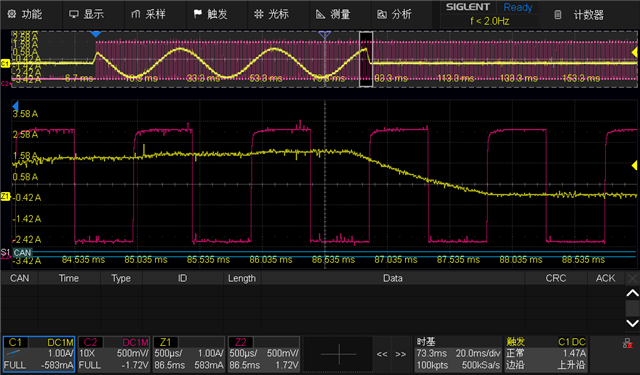640x375 pixels.
Task: Open the C1 channel settings box
Action: [39, 354]
